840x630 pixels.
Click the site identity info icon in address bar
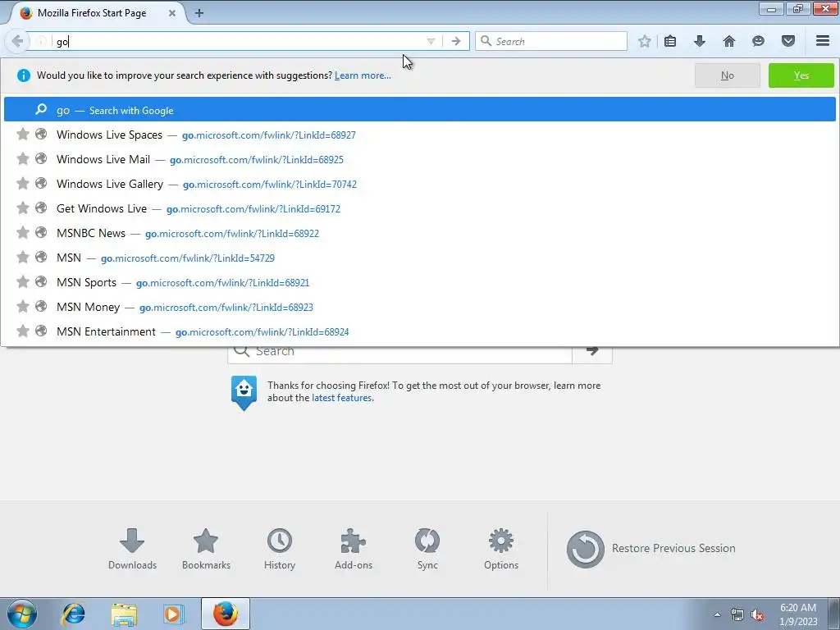click(x=41, y=41)
